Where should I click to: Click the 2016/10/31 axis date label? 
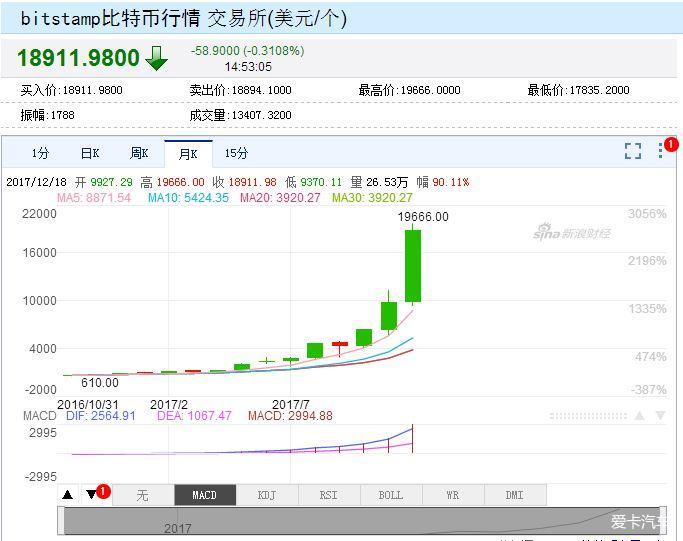(x=88, y=404)
